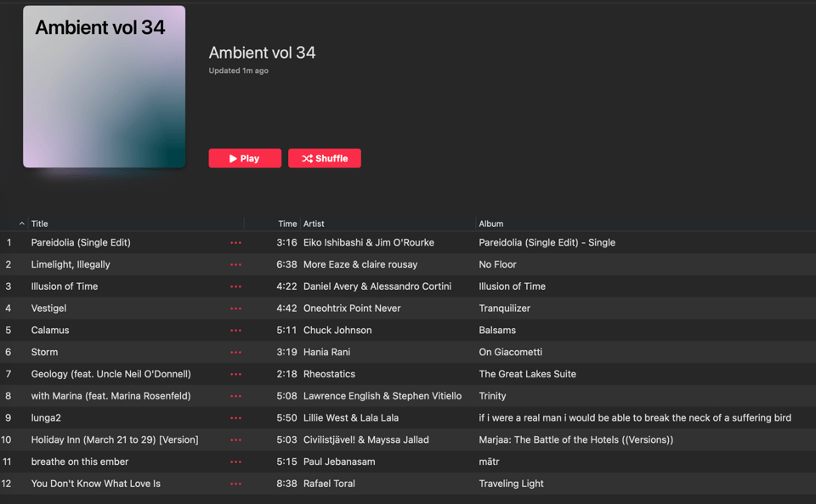Sort the list by Album column

490,224
